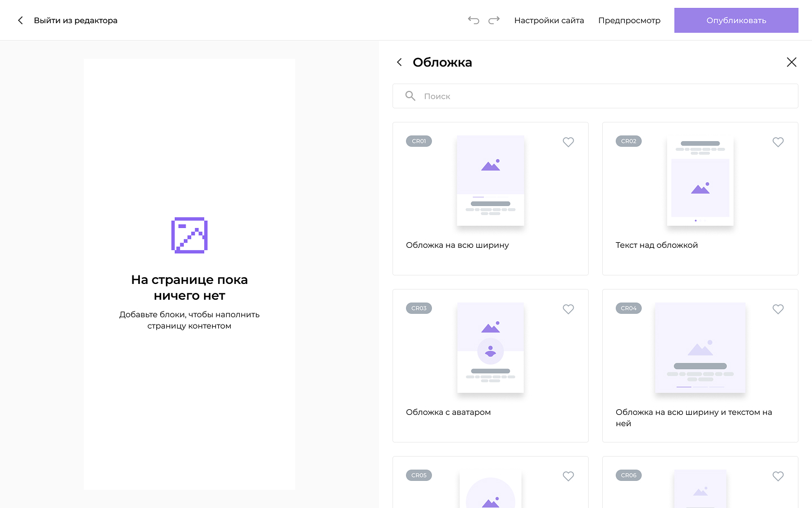Click the redo arrow icon
The width and height of the screenshot is (812, 508).
click(x=494, y=20)
